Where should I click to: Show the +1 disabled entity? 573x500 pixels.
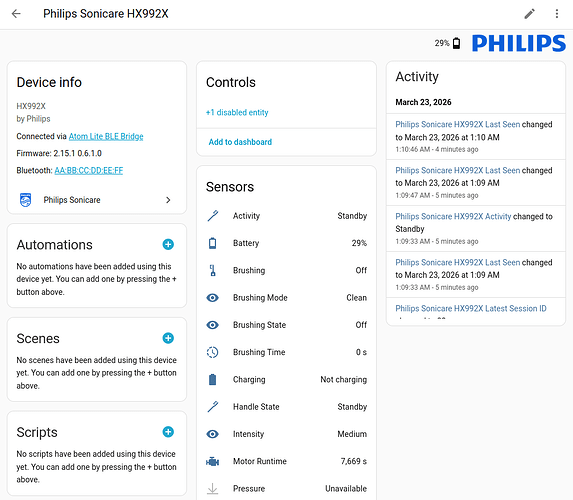click(237, 112)
